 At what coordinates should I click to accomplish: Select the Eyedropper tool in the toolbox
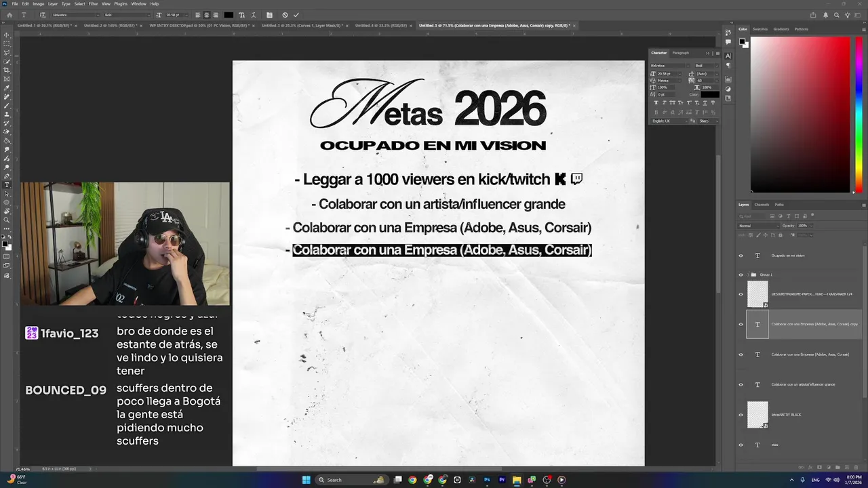[x=7, y=88]
